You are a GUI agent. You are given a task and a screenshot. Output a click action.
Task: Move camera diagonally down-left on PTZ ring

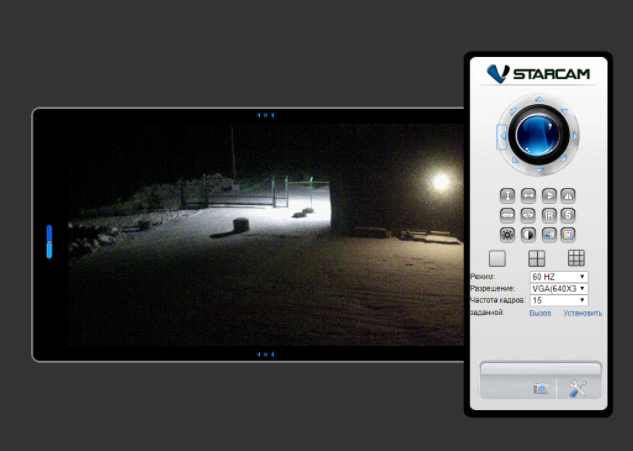515,160
